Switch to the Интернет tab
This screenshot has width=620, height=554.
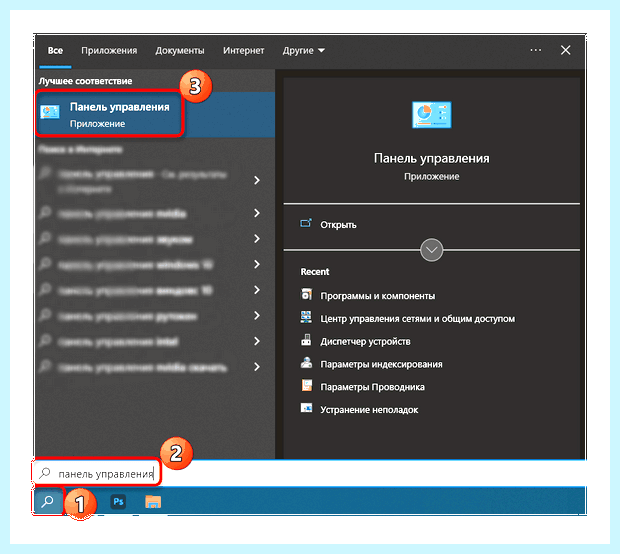click(x=243, y=51)
